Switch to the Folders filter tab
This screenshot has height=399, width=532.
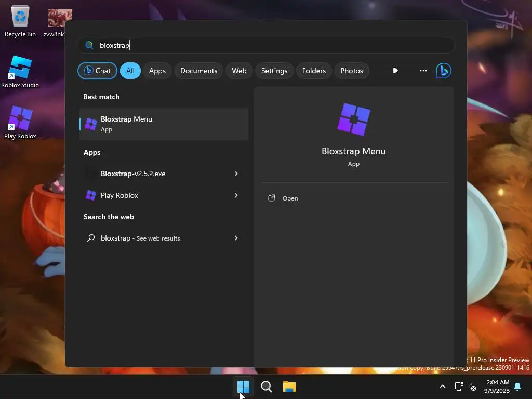coord(314,71)
